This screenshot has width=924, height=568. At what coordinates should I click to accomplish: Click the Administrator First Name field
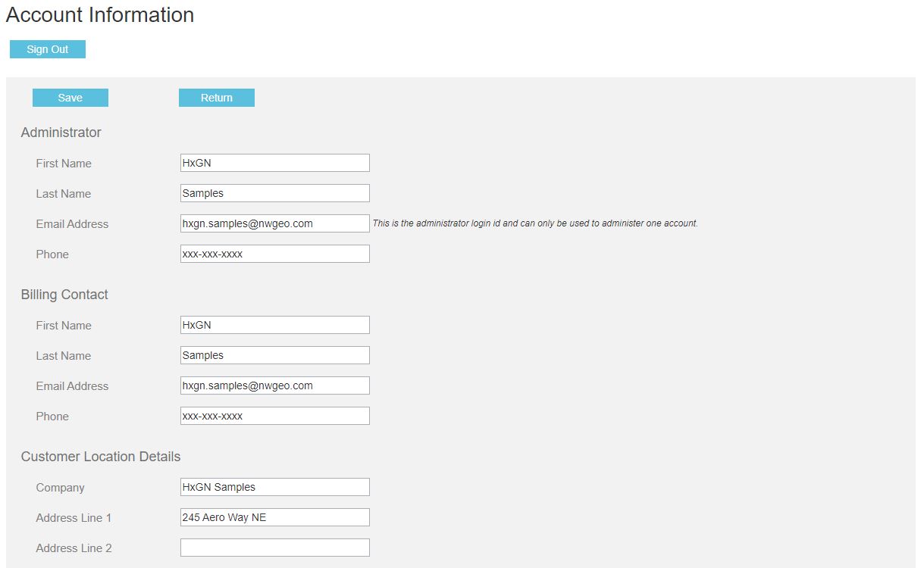274,163
